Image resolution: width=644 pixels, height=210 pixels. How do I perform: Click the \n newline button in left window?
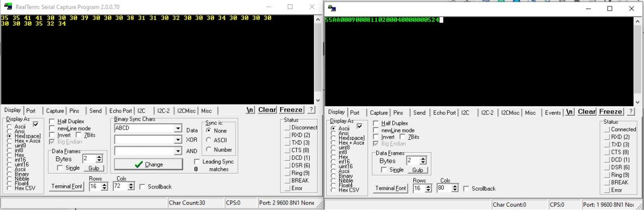tap(250, 110)
